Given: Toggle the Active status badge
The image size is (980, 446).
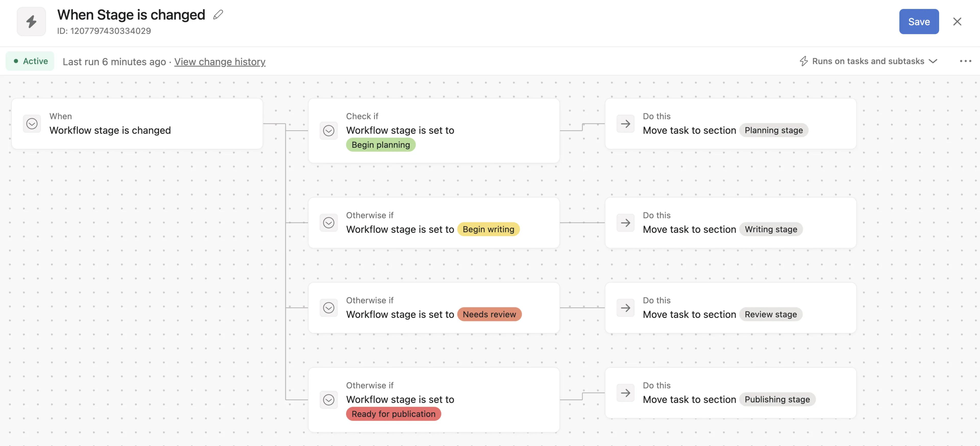Looking at the screenshot, I should pyautogui.click(x=30, y=61).
